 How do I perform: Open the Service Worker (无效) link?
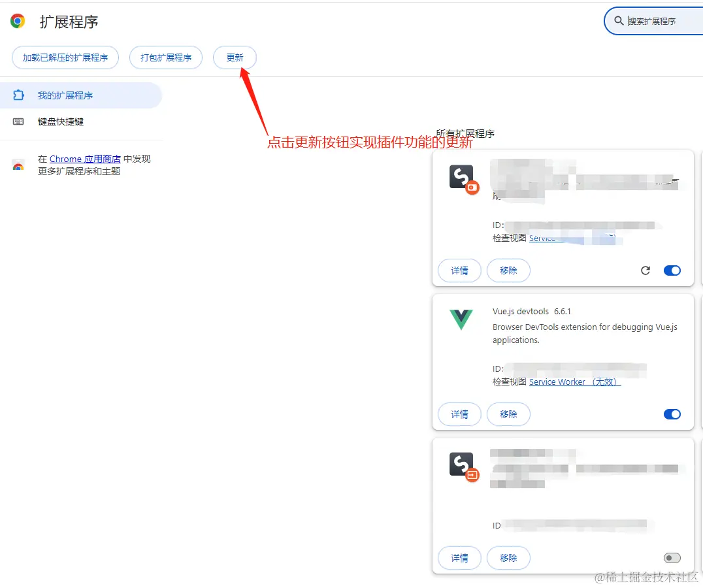pos(575,382)
